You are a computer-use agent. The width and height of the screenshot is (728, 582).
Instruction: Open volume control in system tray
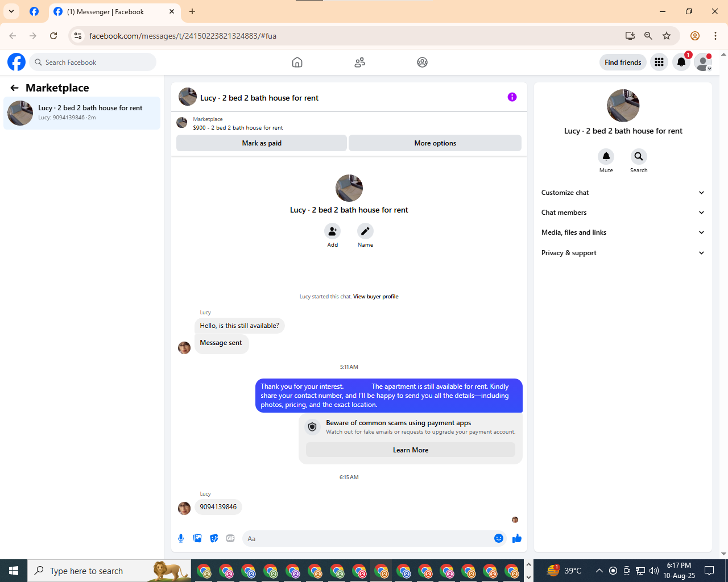pos(654,571)
